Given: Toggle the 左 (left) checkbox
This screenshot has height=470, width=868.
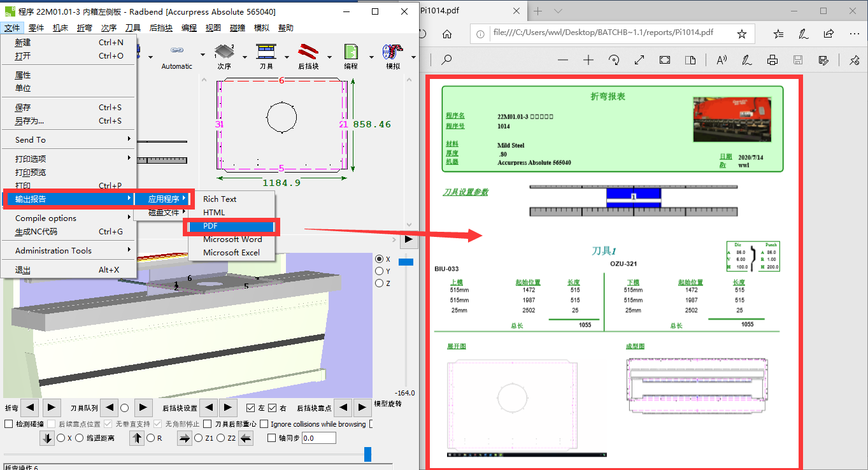Looking at the screenshot, I should [251, 408].
